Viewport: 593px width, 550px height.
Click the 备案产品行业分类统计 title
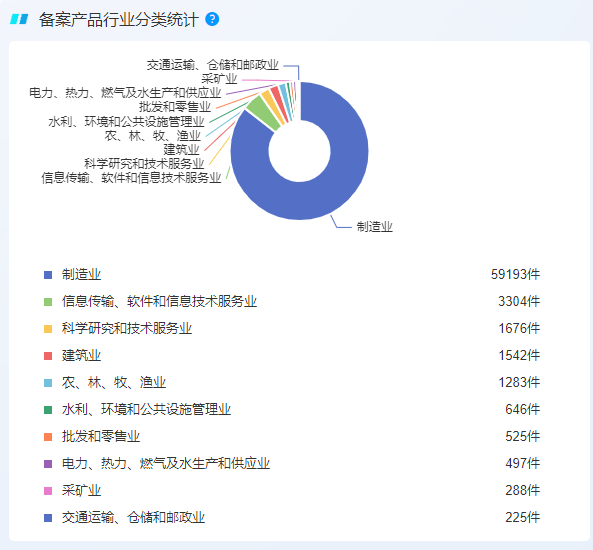click(118, 20)
